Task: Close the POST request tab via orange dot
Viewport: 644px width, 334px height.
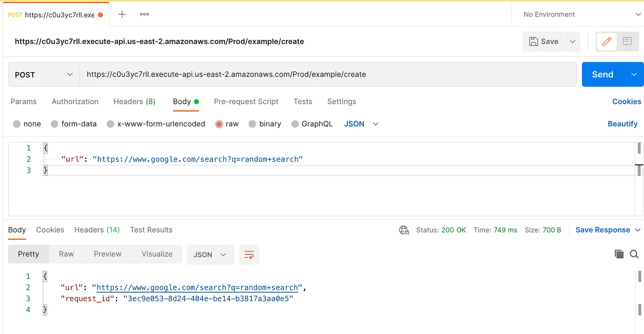Action: coord(101,15)
